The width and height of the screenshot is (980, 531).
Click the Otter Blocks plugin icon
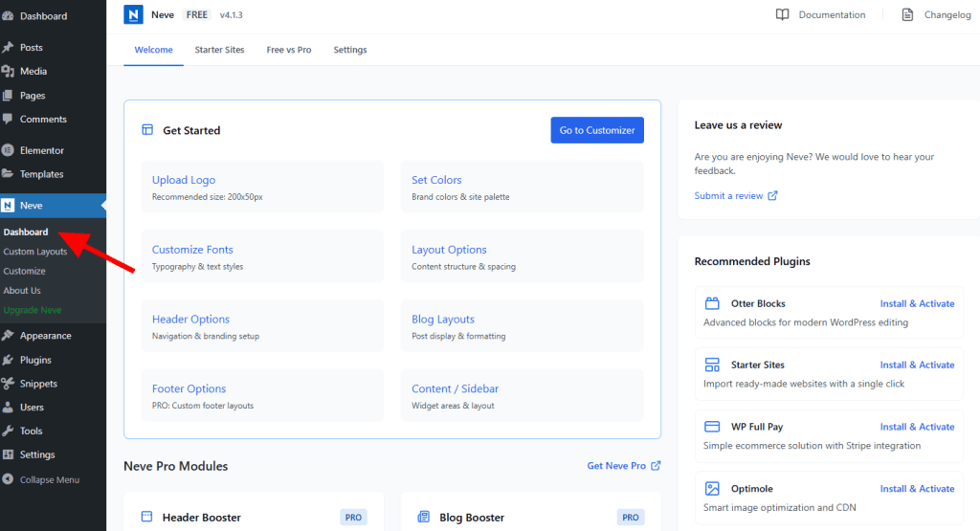tap(712, 303)
